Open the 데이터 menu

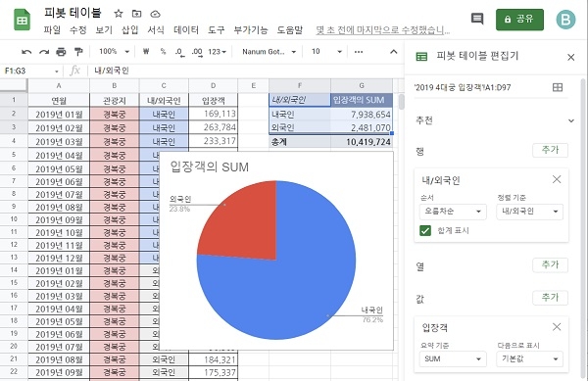[x=186, y=30]
